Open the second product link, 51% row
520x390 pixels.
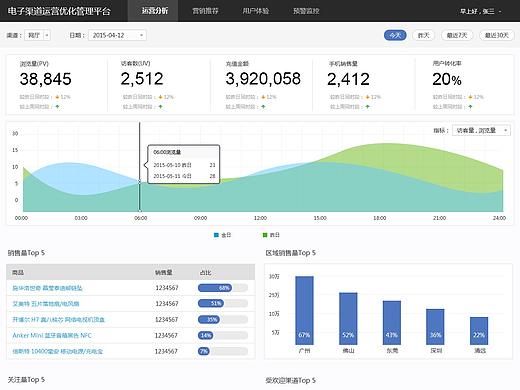[x=46, y=304]
